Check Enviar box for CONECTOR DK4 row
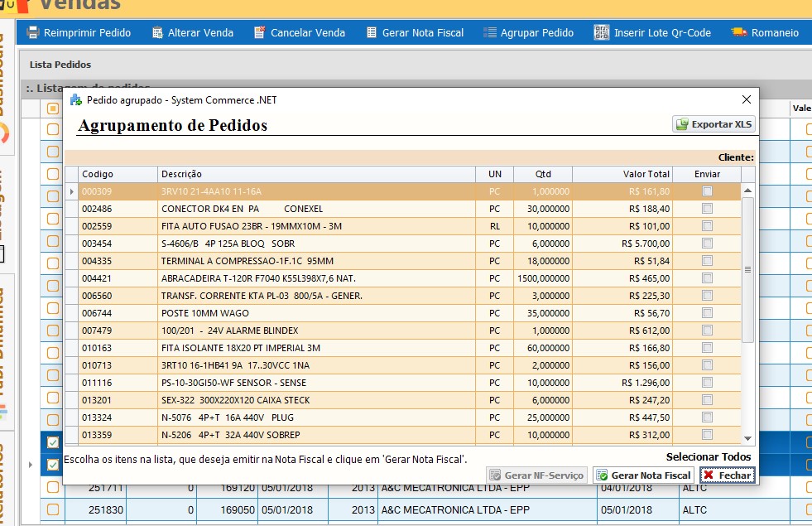The width and height of the screenshot is (812, 526). click(x=707, y=209)
